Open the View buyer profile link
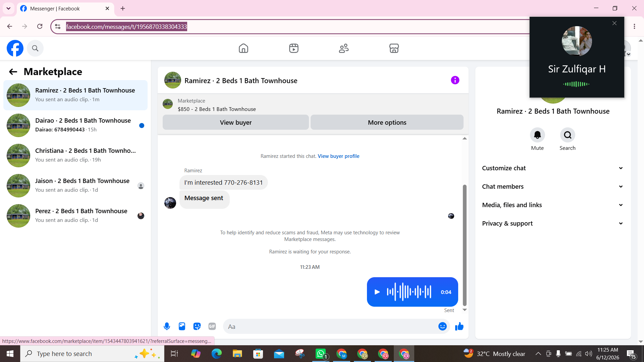Viewport: 644px width, 362px height. tap(338, 156)
